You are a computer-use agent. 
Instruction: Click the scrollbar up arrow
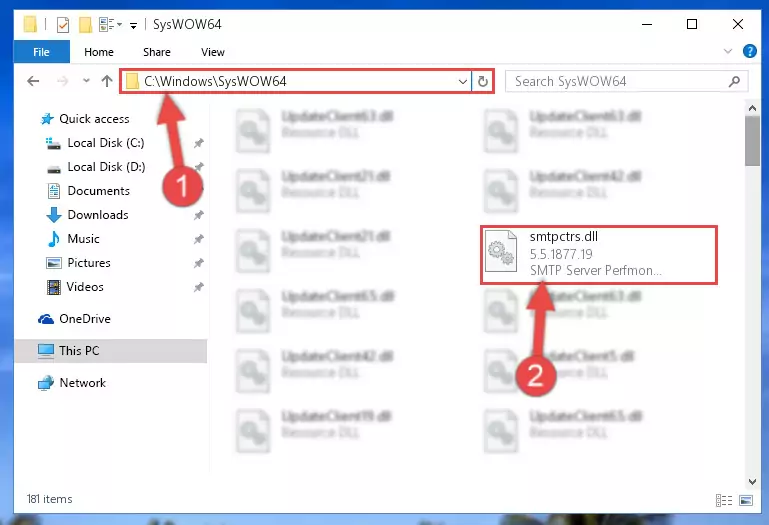[x=752, y=108]
